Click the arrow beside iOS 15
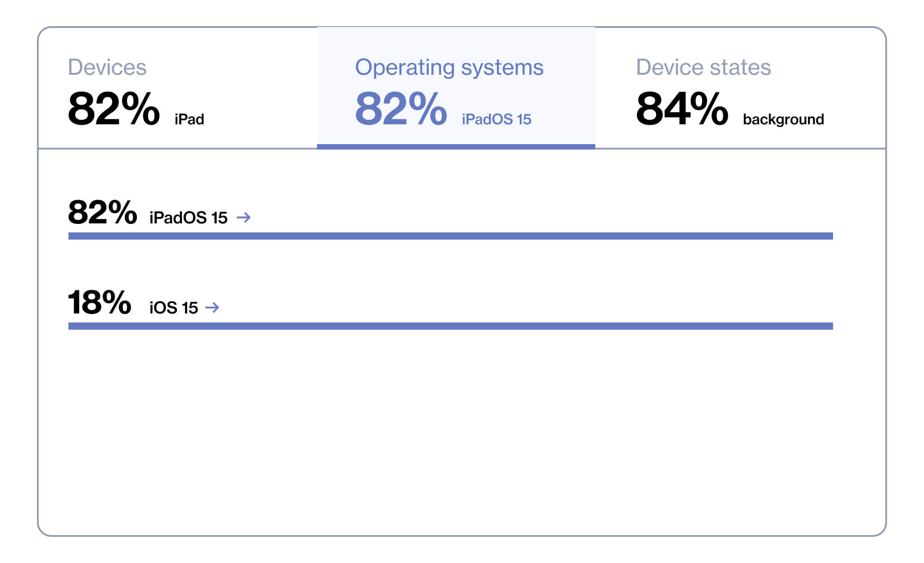The image size is (924, 563). click(x=212, y=308)
